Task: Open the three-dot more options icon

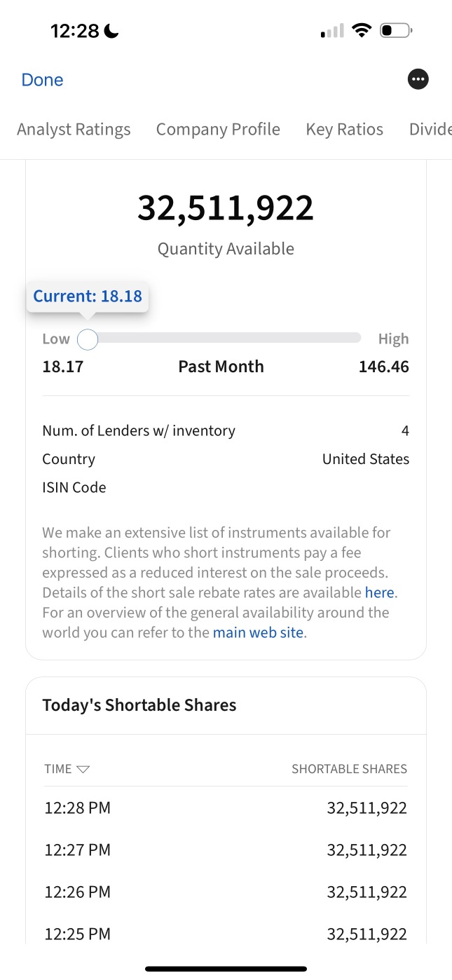Action: (x=418, y=79)
